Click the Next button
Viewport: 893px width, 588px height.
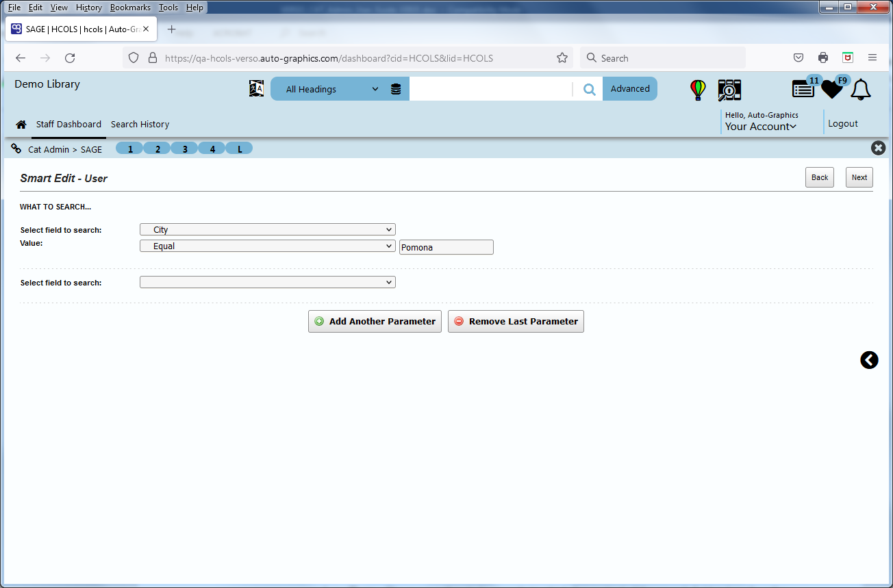[x=859, y=177]
